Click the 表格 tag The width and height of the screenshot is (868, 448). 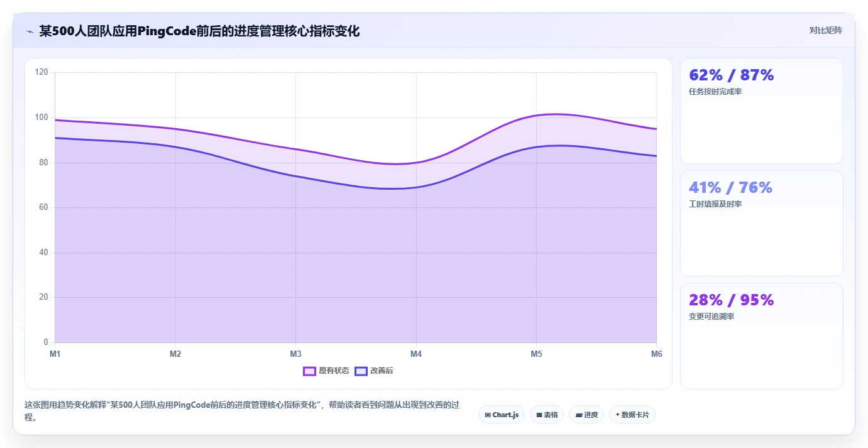[x=547, y=415]
